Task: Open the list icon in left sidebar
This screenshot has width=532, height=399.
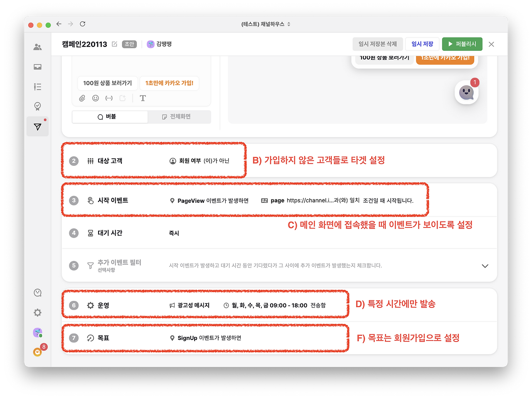Action: pos(37,87)
